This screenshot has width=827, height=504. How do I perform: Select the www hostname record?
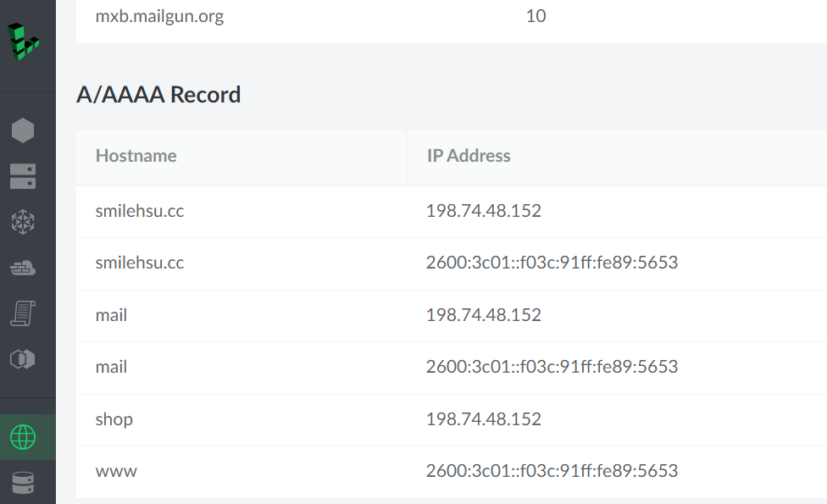coord(116,471)
